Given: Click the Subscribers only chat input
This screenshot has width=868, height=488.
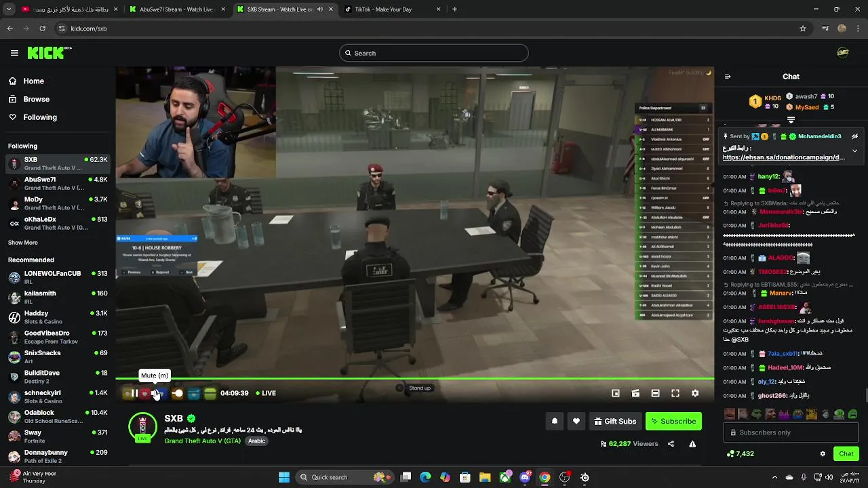Looking at the screenshot, I should pyautogui.click(x=792, y=432).
